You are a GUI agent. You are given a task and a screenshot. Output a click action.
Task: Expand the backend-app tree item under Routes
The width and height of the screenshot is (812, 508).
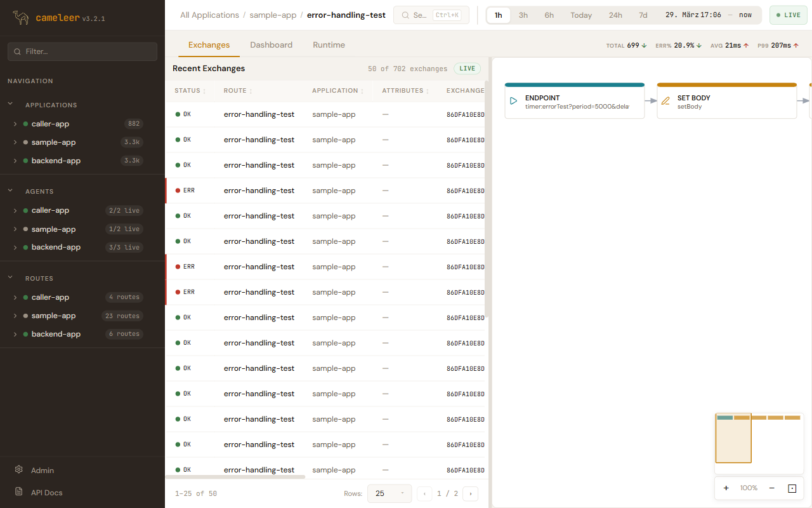pyautogui.click(x=15, y=334)
